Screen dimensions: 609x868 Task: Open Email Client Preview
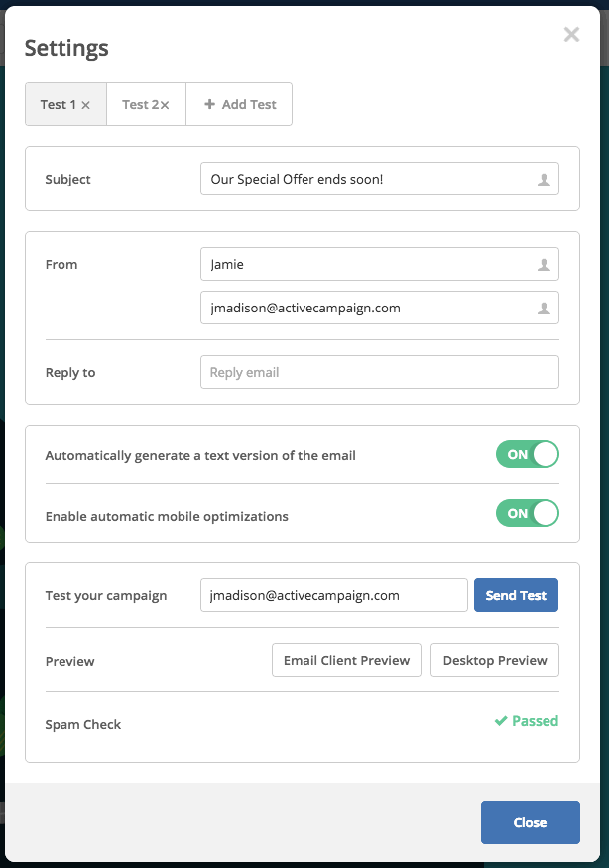(346, 660)
